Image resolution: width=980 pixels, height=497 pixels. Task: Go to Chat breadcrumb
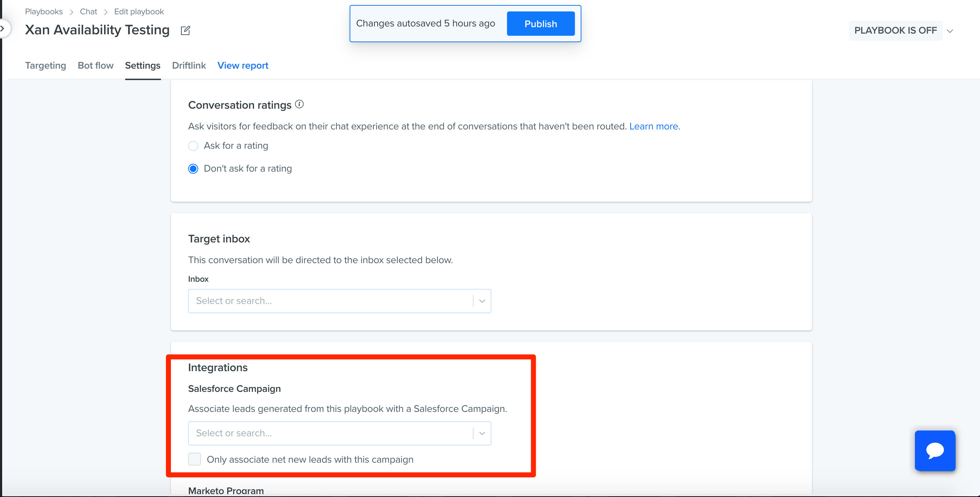tap(88, 11)
